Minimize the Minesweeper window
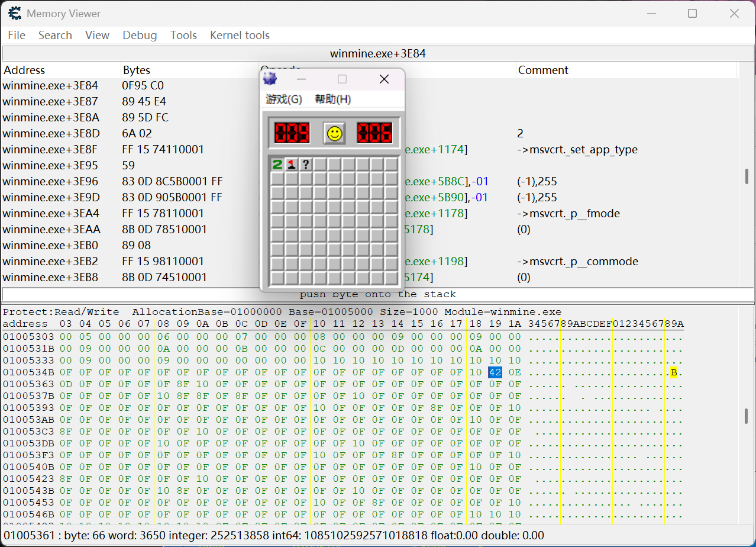Screen dimensions: 756x547 coord(301,79)
